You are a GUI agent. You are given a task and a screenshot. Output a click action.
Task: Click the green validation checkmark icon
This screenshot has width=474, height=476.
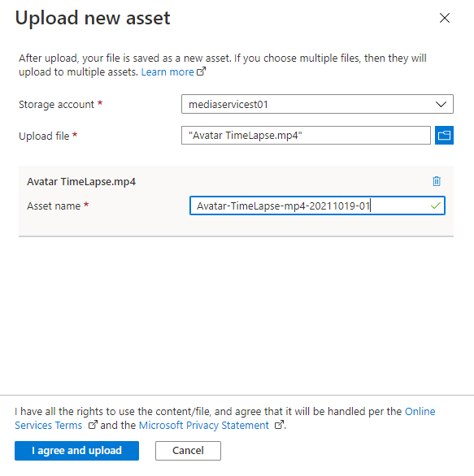pyautogui.click(x=436, y=206)
